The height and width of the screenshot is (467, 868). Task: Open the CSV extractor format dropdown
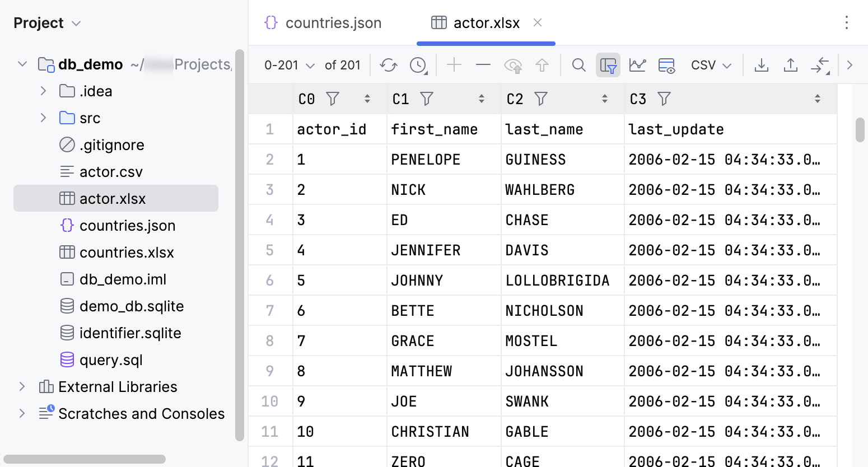710,65
